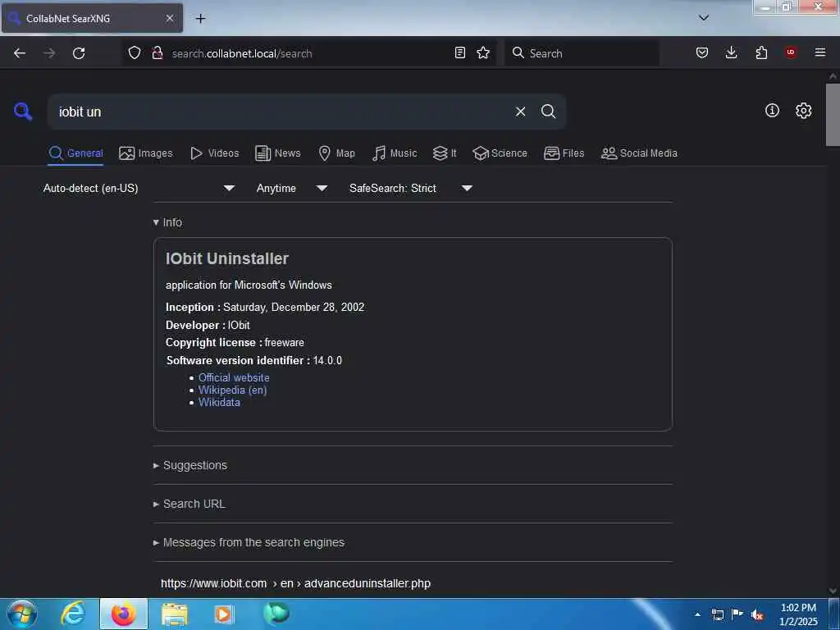Open the SearXNG about info icon

[x=772, y=111]
